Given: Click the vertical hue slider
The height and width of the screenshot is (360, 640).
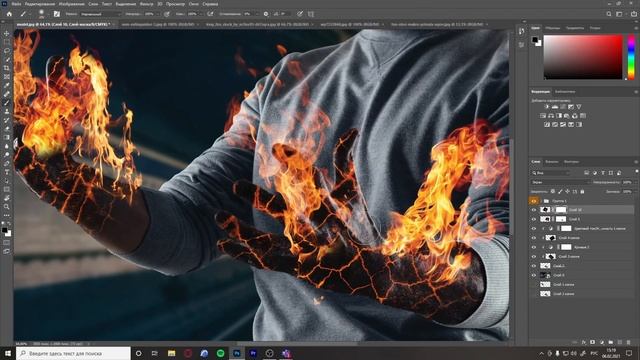Looking at the screenshot, I should [x=631, y=57].
